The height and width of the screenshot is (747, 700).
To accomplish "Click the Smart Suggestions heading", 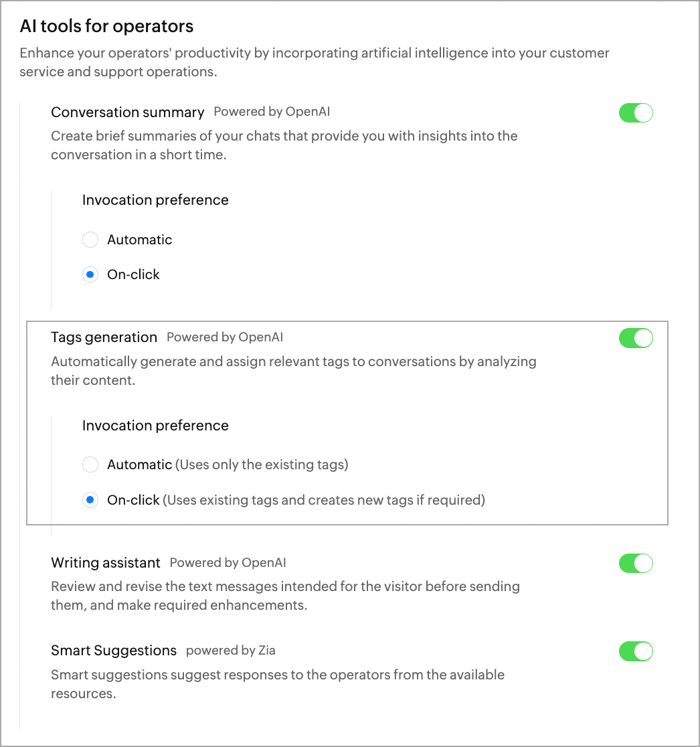I will coord(114,651).
